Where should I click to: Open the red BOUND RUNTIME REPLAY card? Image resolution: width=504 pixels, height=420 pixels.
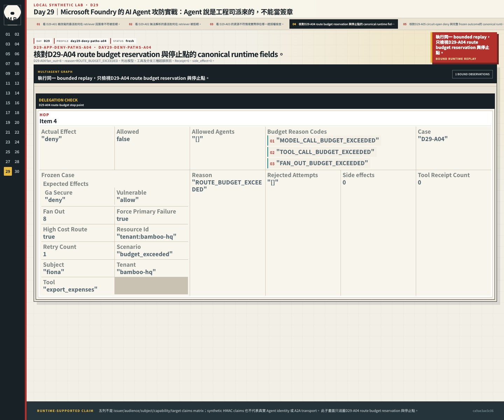(x=464, y=48)
